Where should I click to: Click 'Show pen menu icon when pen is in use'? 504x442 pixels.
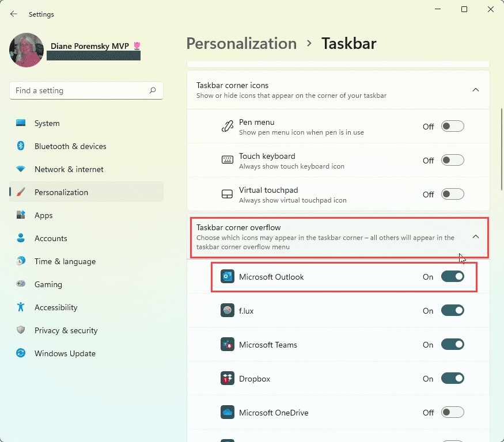pyautogui.click(x=301, y=132)
